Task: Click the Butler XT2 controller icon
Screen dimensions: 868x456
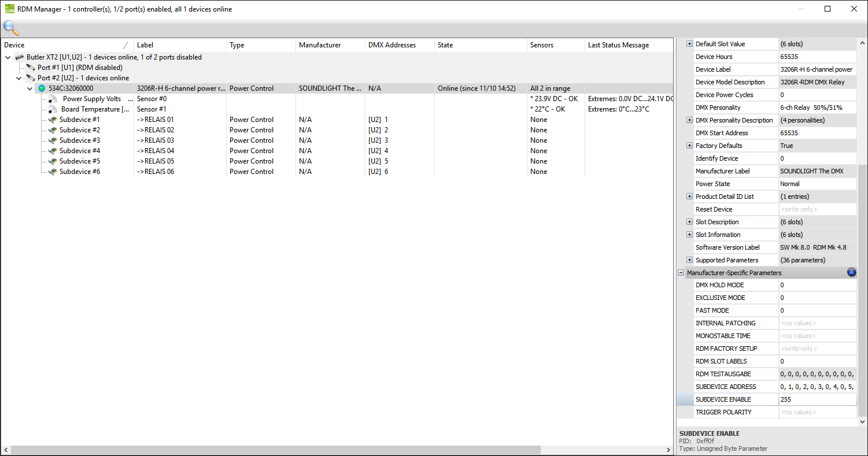Action: pyautogui.click(x=20, y=57)
